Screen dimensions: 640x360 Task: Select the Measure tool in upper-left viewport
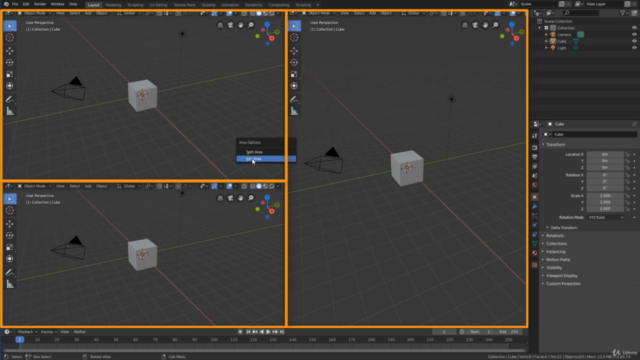click(x=10, y=111)
